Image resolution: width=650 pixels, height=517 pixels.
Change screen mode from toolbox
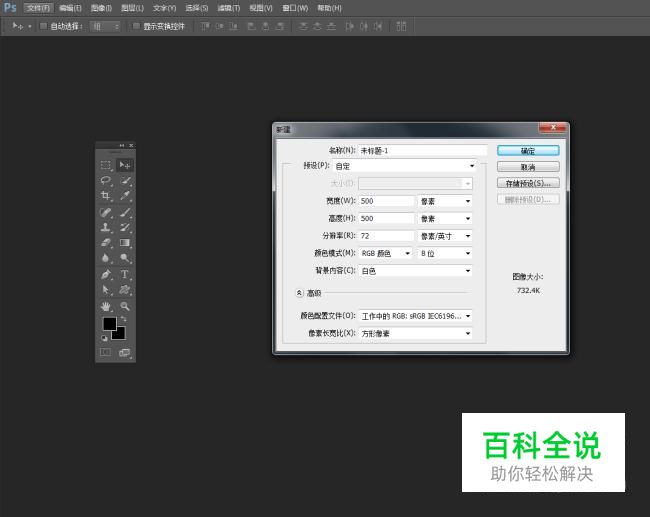124,352
